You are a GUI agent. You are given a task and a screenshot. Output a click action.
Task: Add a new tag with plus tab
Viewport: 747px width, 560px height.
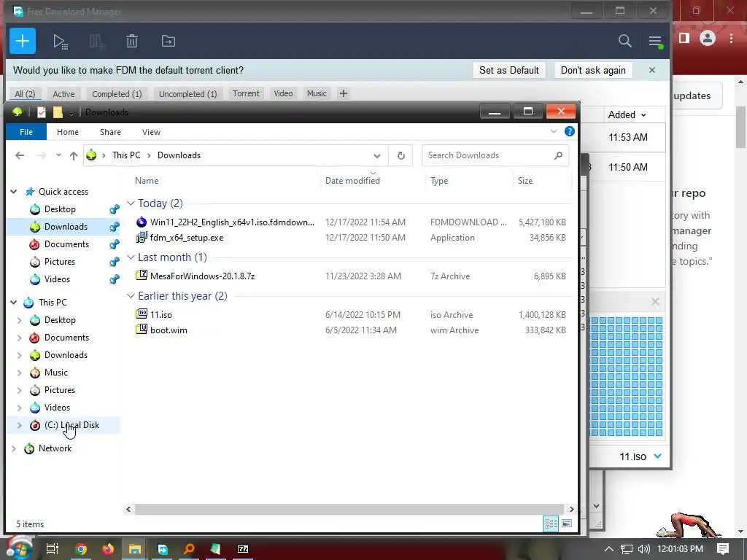[x=344, y=93]
